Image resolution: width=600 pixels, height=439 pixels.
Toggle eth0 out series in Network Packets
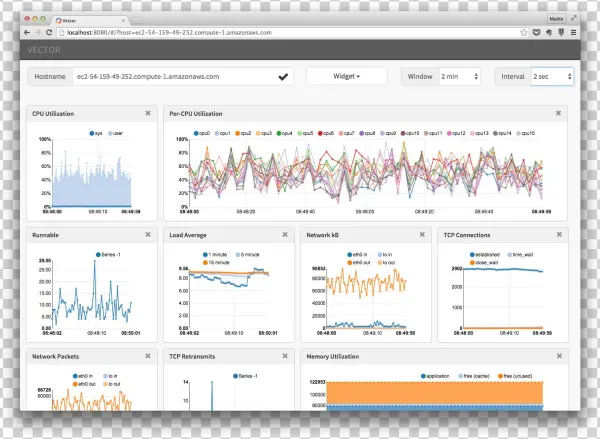tap(84, 384)
